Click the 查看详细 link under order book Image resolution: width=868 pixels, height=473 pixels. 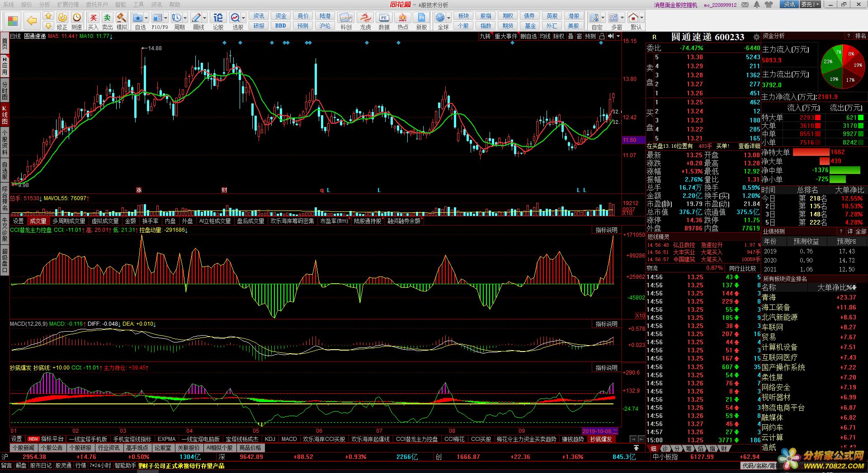pos(749,146)
